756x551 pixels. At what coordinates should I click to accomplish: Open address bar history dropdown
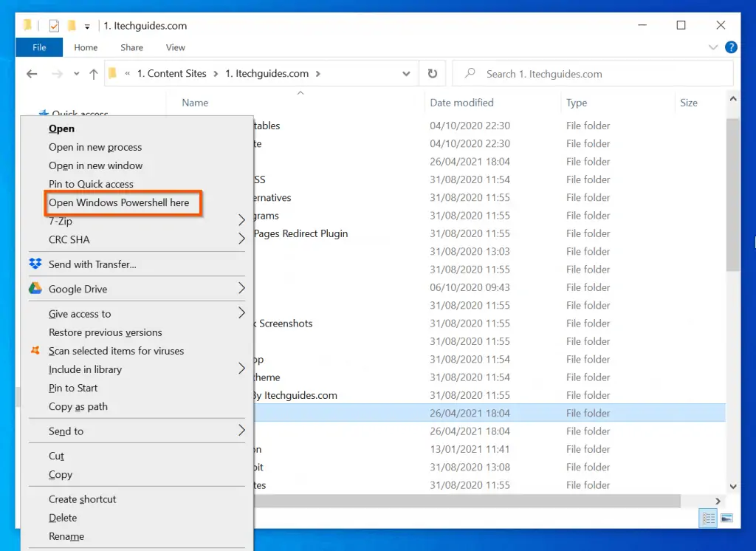click(407, 74)
